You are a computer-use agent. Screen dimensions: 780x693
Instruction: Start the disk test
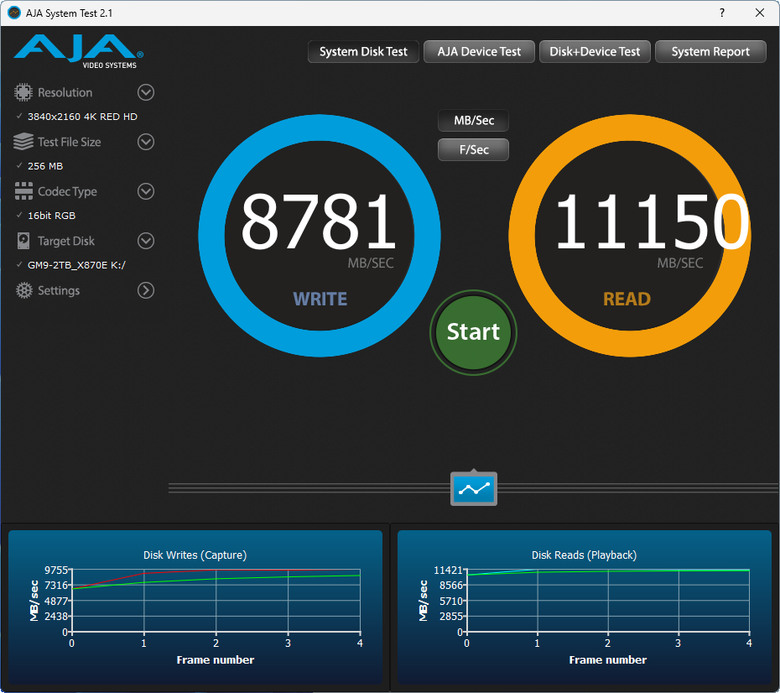coord(473,332)
